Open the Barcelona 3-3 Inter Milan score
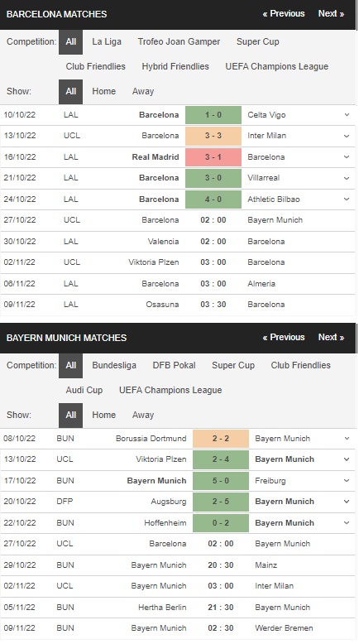 pyautogui.click(x=213, y=136)
